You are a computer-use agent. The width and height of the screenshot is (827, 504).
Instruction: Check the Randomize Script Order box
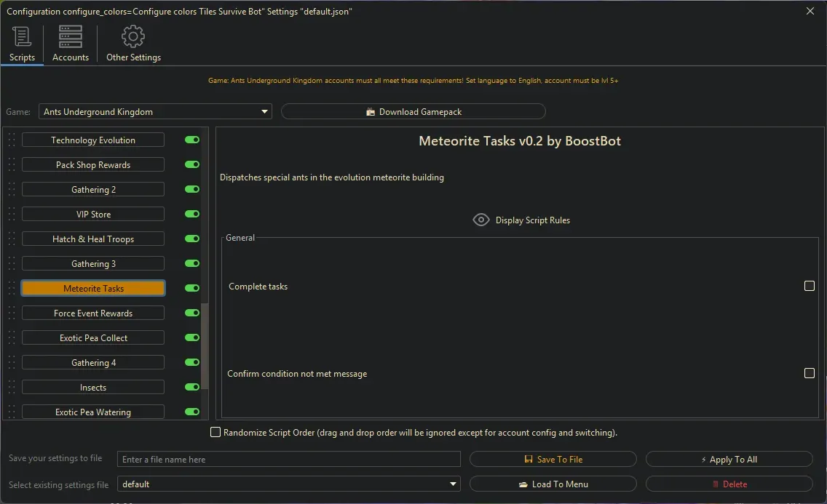point(215,431)
